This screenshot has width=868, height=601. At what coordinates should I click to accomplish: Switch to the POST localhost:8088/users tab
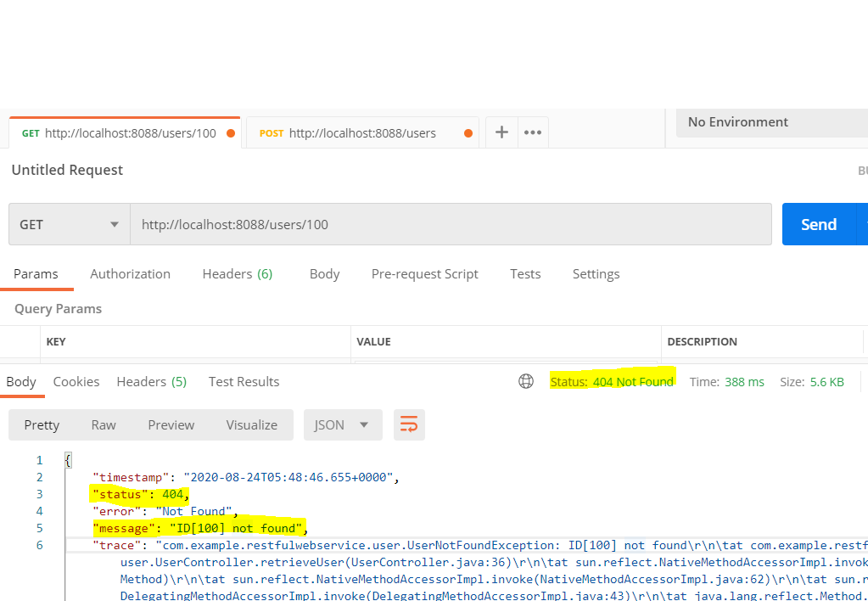pos(362,133)
